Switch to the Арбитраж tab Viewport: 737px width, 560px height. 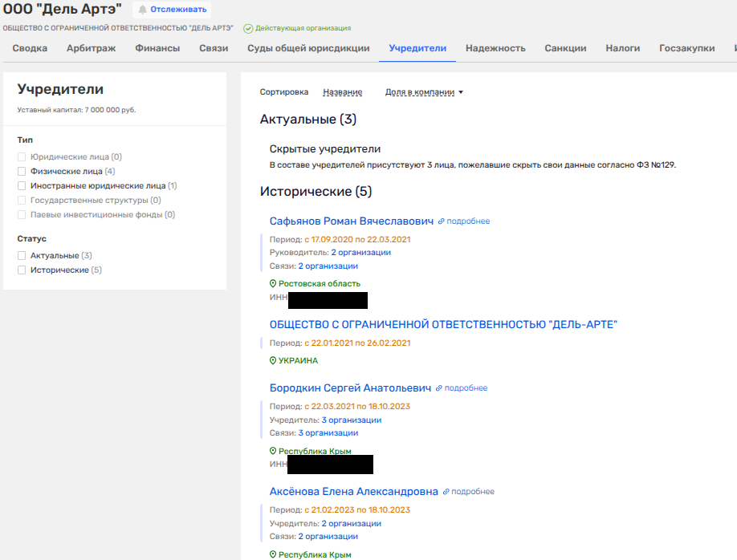coord(91,48)
